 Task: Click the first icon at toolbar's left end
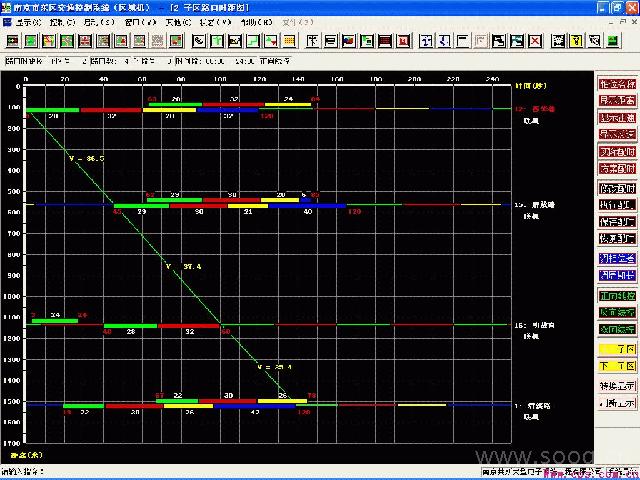point(12,41)
